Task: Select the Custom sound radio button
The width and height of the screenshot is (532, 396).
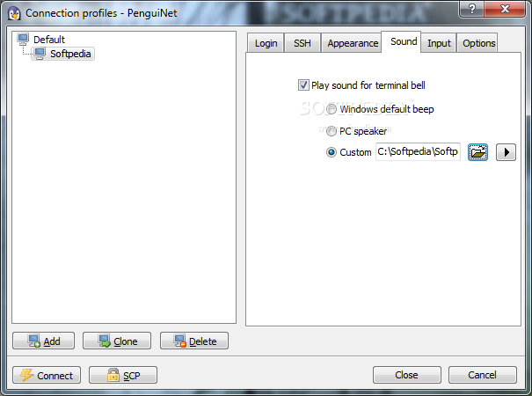Action: [332, 152]
